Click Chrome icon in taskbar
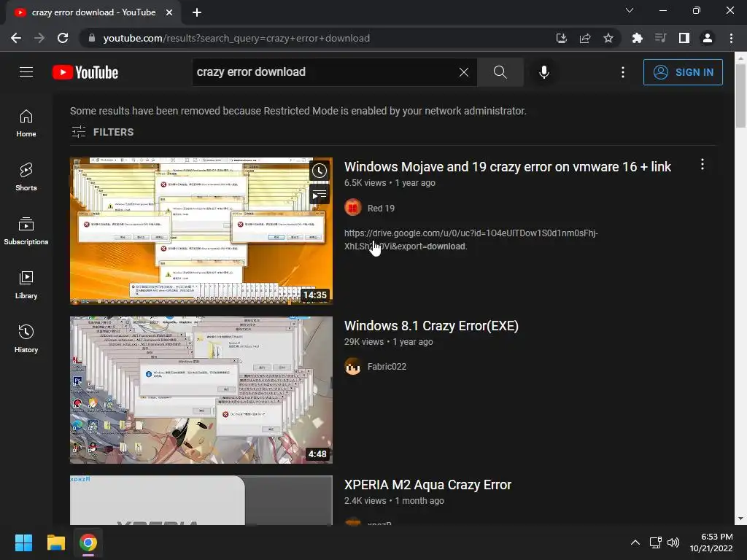This screenshot has height=560, width=747. coord(88,542)
